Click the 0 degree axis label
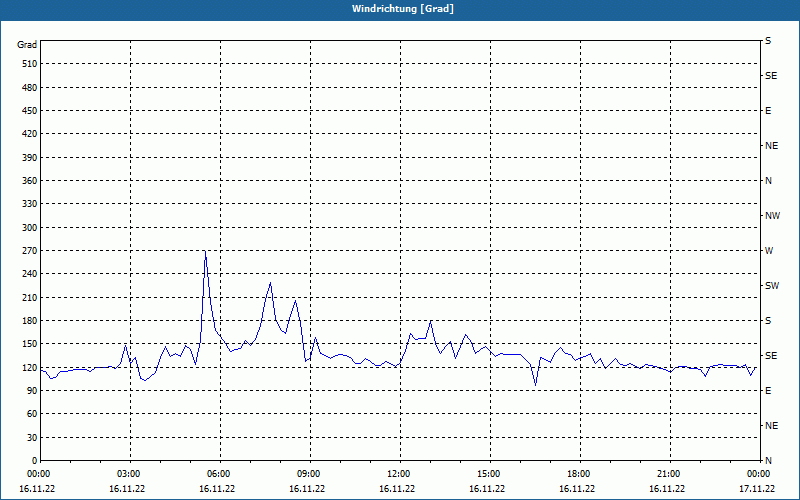This screenshot has width=800, height=500. click(x=35, y=461)
